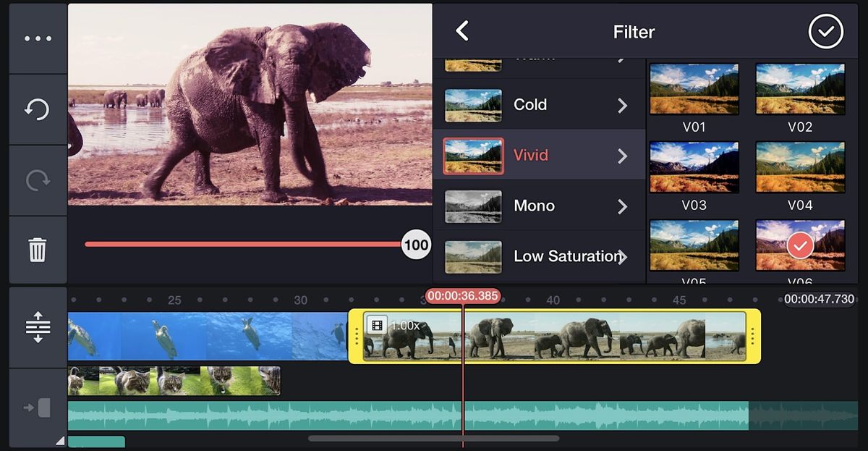Go back with the left arrow button
This screenshot has width=868, height=451.
click(x=461, y=31)
